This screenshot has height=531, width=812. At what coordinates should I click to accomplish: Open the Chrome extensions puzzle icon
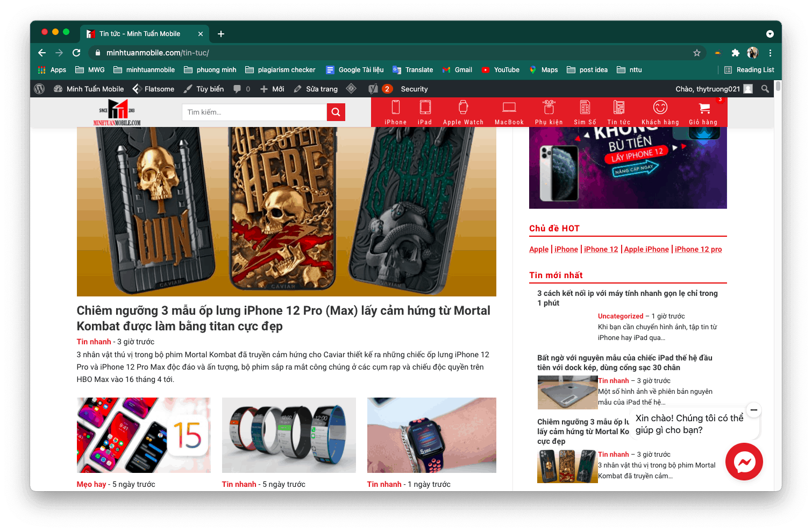736,53
